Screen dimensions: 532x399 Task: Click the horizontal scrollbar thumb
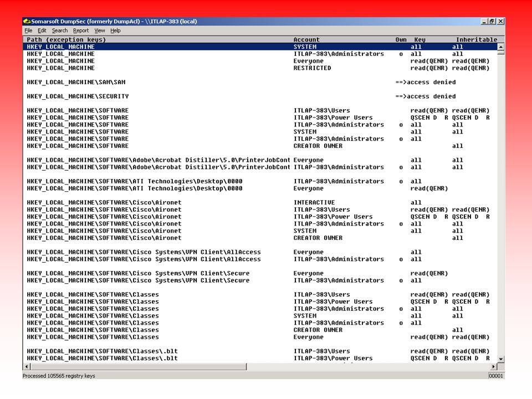click(139, 366)
